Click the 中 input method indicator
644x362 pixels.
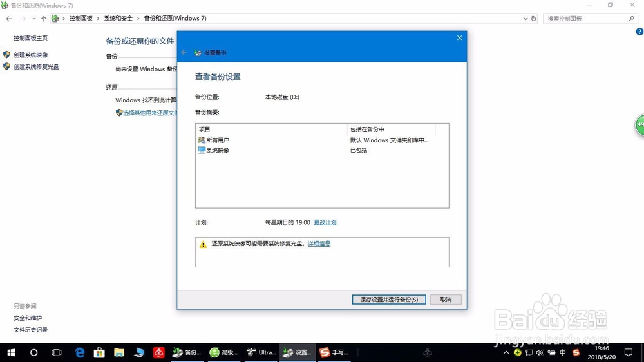(x=563, y=352)
